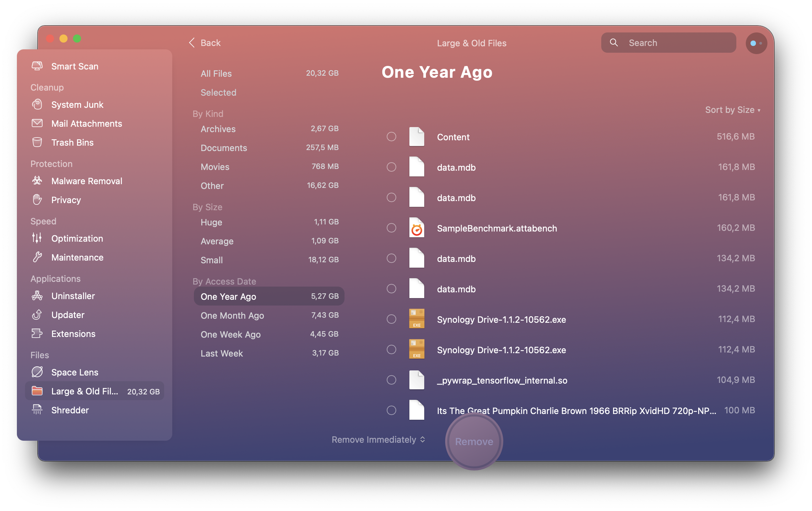Select One Month Ago access date filter
Screen dimensions: 812x511
click(231, 316)
